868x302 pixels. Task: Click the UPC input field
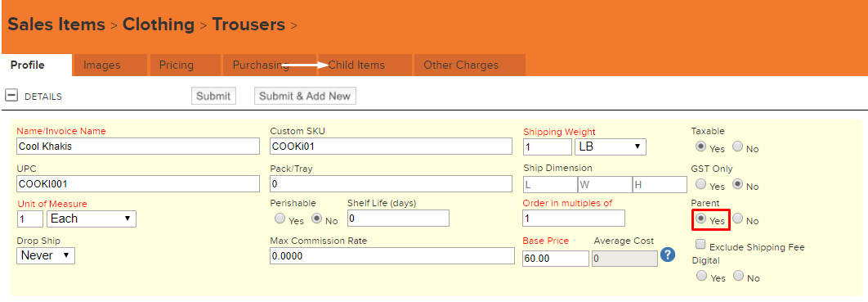coord(138,183)
